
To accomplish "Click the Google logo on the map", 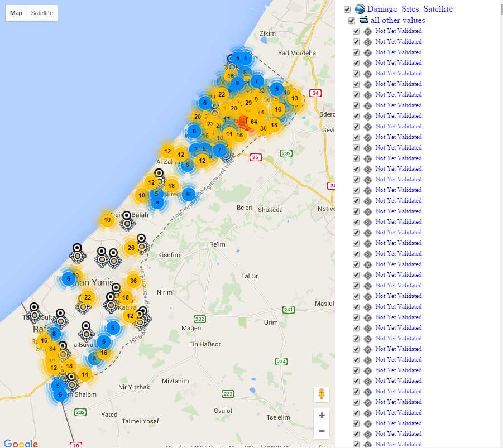I will [x=21, y=444].
